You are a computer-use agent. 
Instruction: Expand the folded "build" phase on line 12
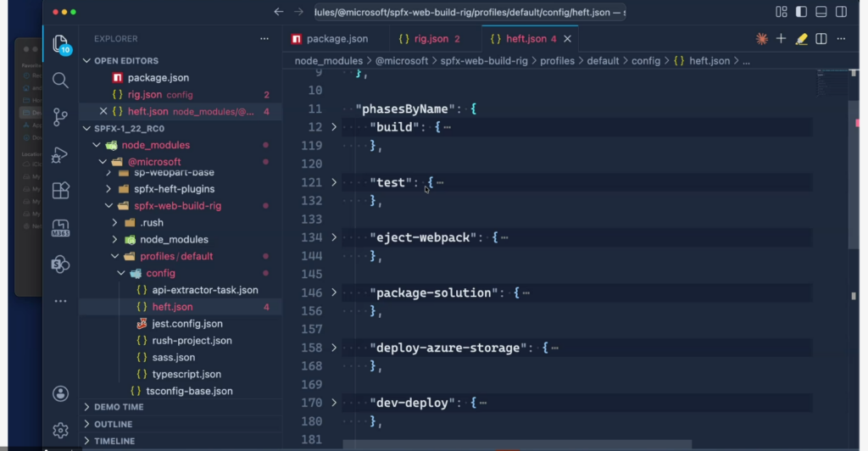click(334, 127)
